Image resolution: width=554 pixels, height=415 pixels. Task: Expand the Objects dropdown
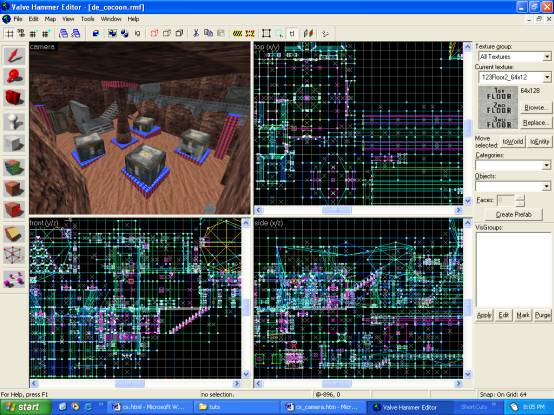[x=547, y=186]
